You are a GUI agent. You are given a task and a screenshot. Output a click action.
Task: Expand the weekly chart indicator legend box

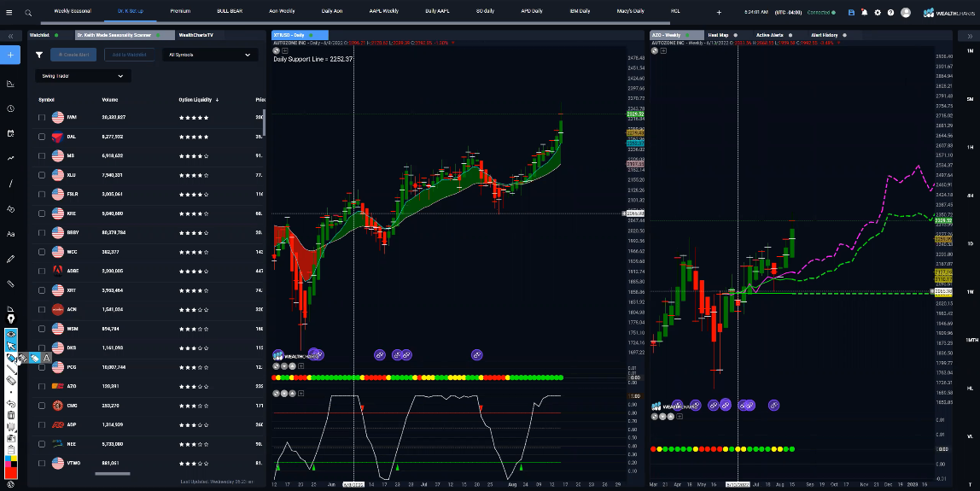(663, 50)
